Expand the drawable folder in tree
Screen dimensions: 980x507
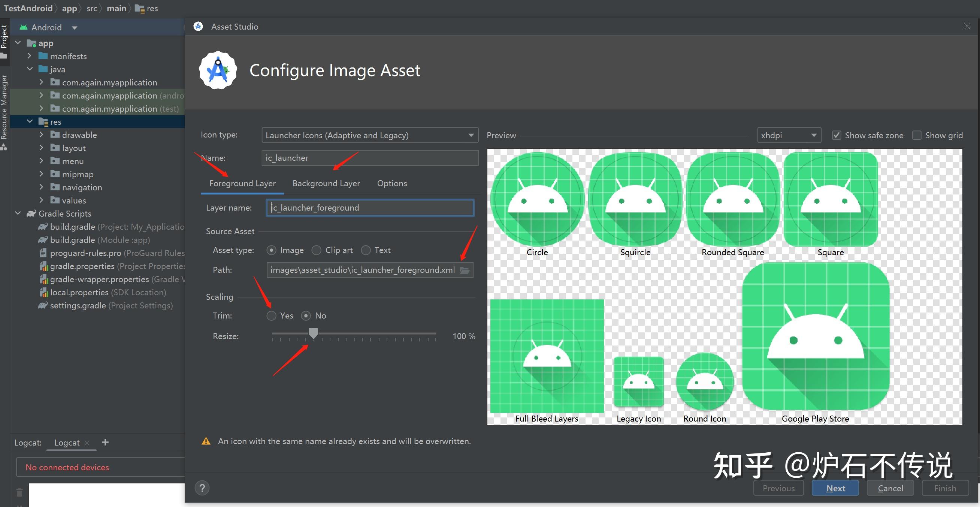click(x=42, y=135)
